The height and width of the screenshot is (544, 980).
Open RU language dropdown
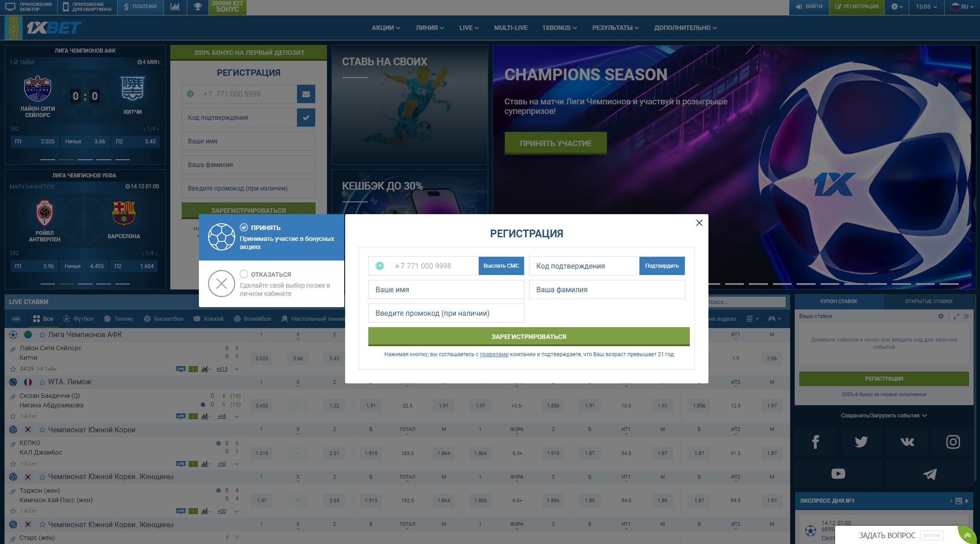pos(962,7)
